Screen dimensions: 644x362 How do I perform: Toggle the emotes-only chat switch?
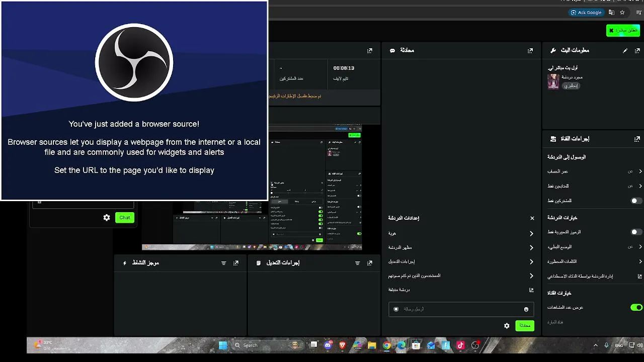636,232
